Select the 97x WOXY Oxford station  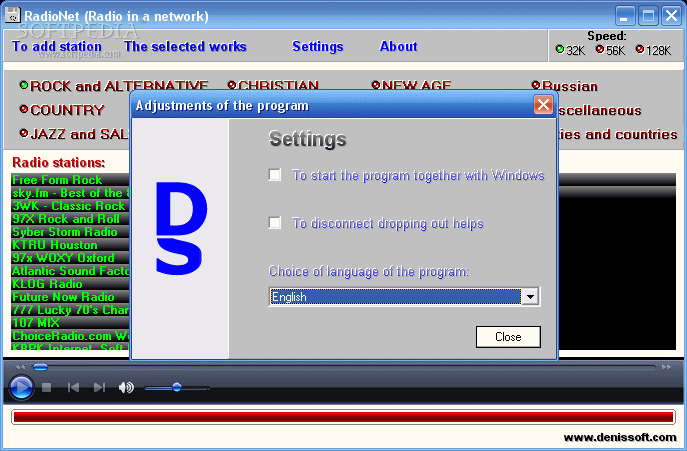pyautogui.click(x=71, y=258)
